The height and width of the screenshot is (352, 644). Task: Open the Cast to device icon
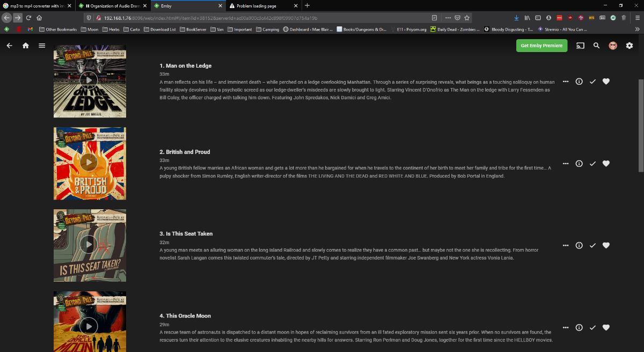click(580, 46)
